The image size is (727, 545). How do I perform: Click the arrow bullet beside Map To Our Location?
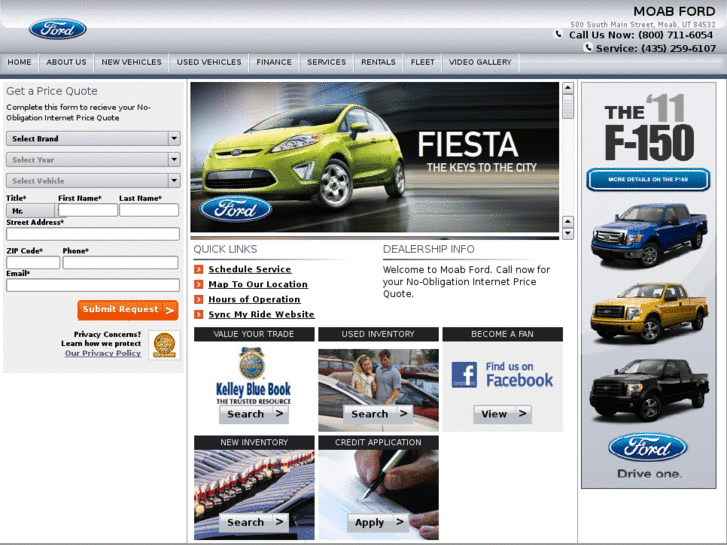[x=198, y=284]
